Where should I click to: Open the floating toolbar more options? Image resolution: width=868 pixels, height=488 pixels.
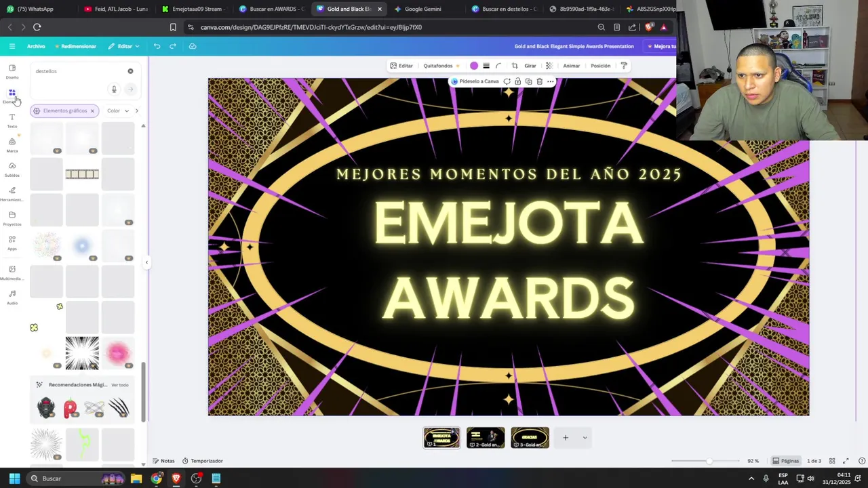[x=551, y=81]
